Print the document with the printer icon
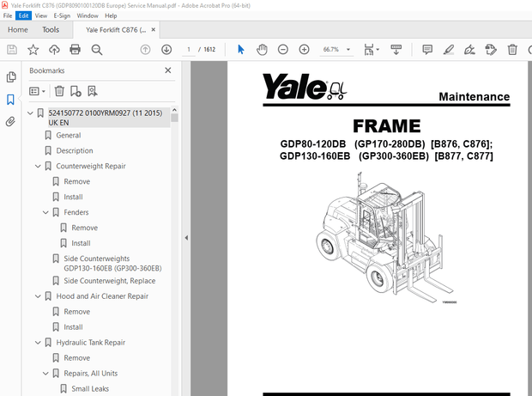Screen dimensions: 532x396 click(x=75, y=50)
